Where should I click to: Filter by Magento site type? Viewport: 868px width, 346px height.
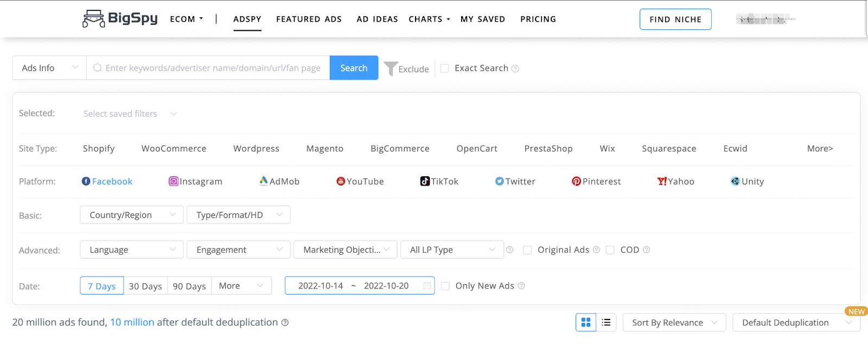coord(325,149)
